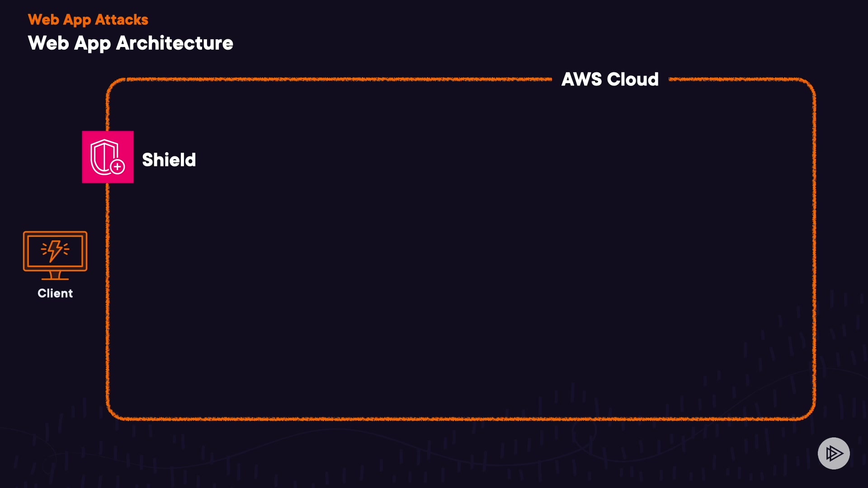Screen dimensions: 868x488
Task: Select the Client monitor icon
Action: click(x=55, y=255)
